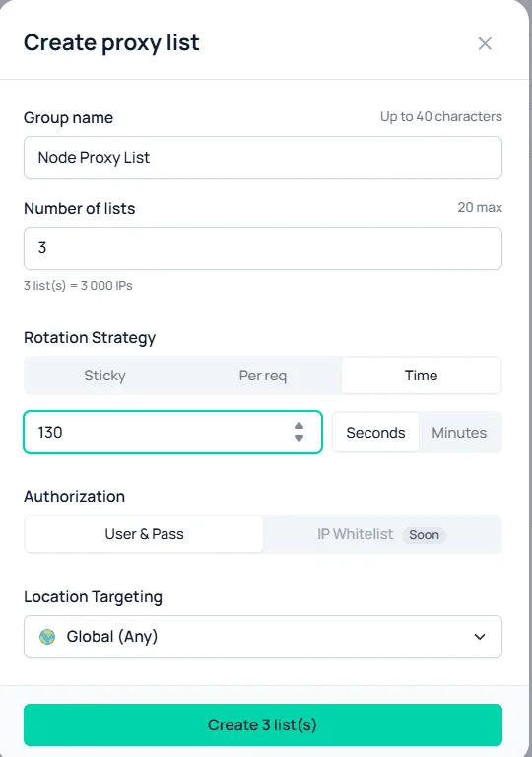Select Time rotation strategy
Image resolution: width=532 pixels, height=757 pixels.
tap(421, 376)
